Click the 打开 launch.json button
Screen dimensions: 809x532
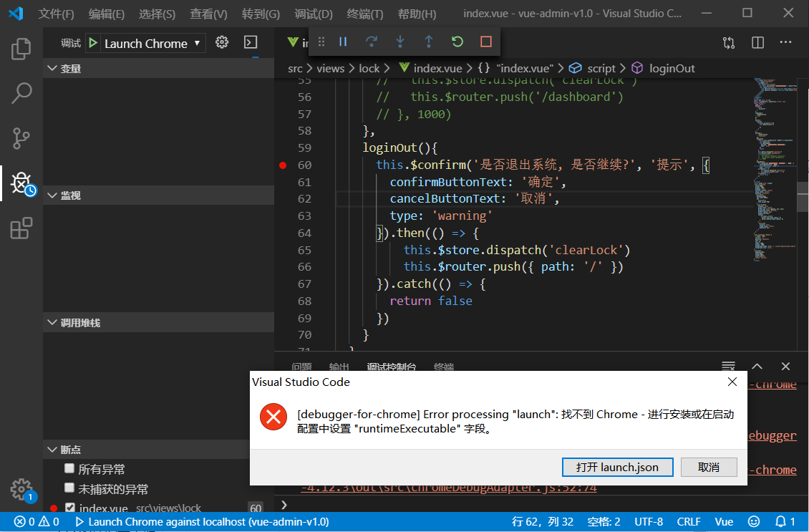(x=617, y=467)
